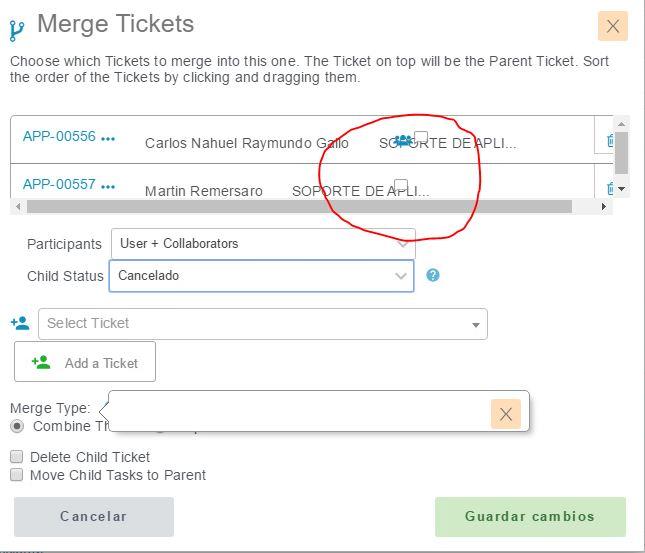The height and width of the screenshot is (553, 645).
Task: Click ellipsis menu next to APP-00557
Action: click(108, 186)
